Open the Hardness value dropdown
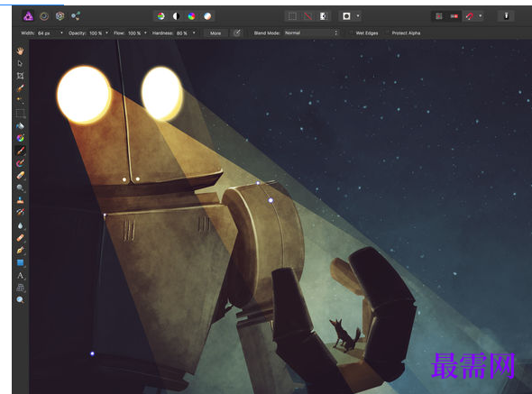This screenshot has width=532, height=394. [194, 33]
